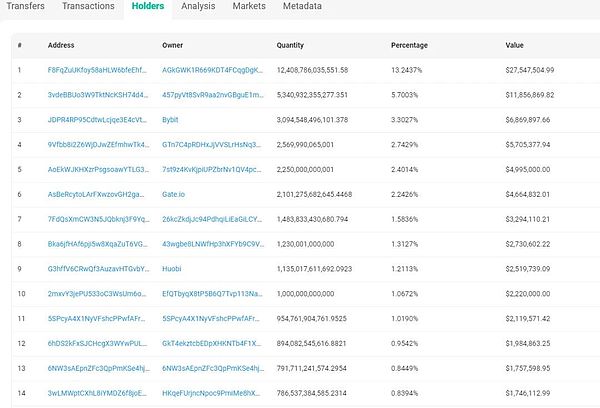
Task: View the Metadata tab
Action: (301, 6)
